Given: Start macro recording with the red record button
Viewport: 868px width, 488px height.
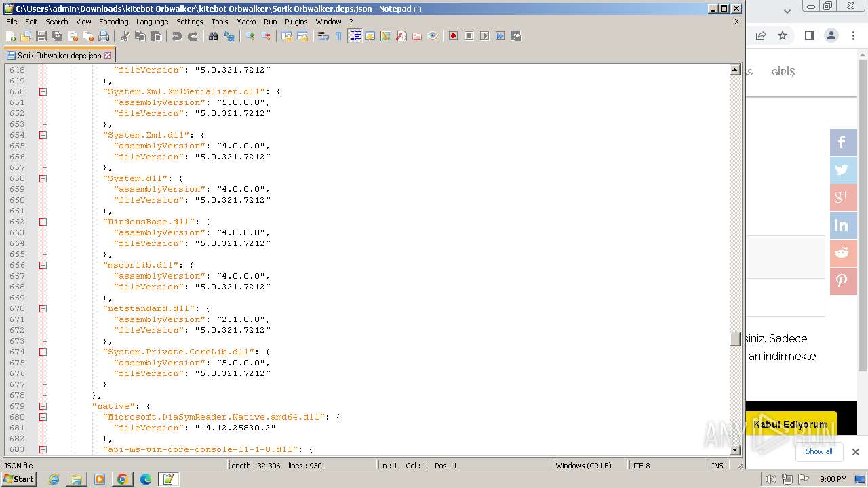Looking at the screenshot, I should 453,36.
